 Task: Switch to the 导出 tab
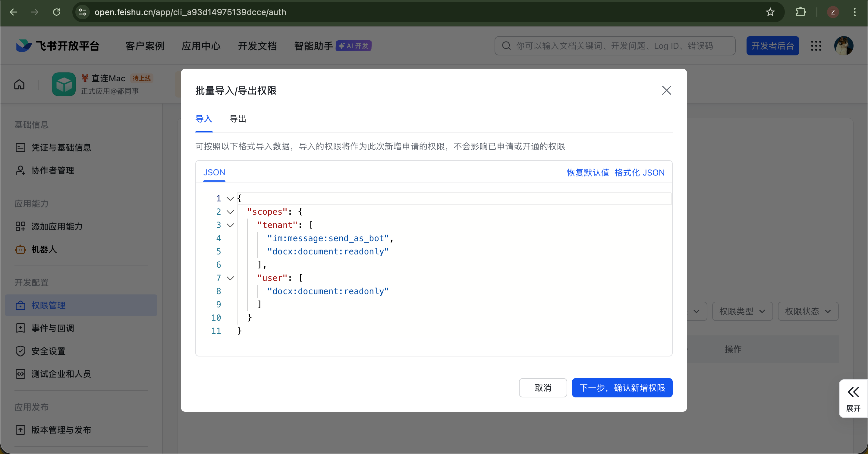(238, 119)
